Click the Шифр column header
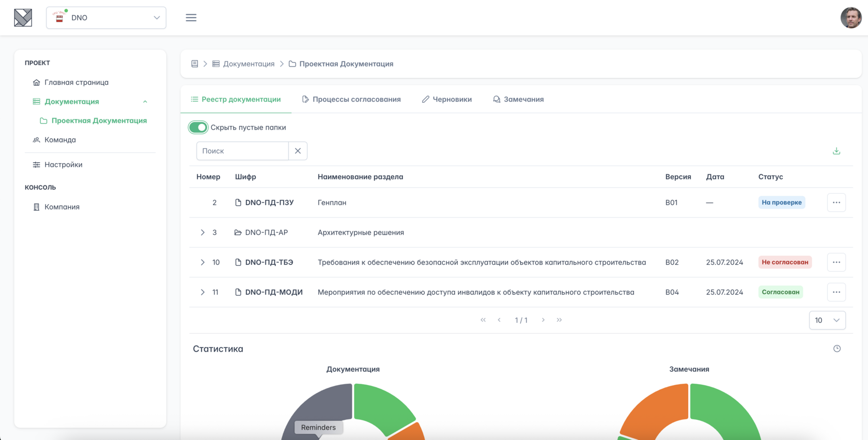Screen dimensions: 868x440 (x=245, y=177)
